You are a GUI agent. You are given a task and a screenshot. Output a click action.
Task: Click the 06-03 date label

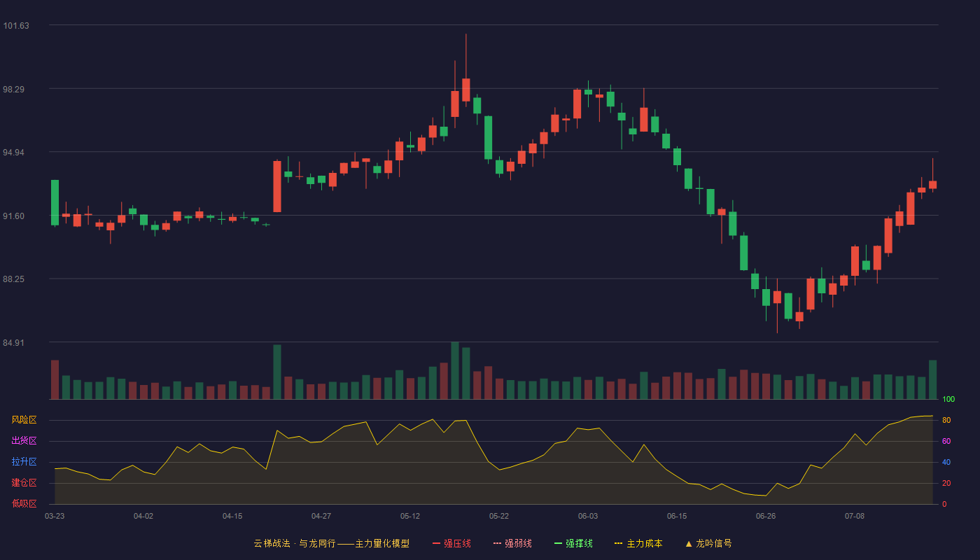(588, 516)
